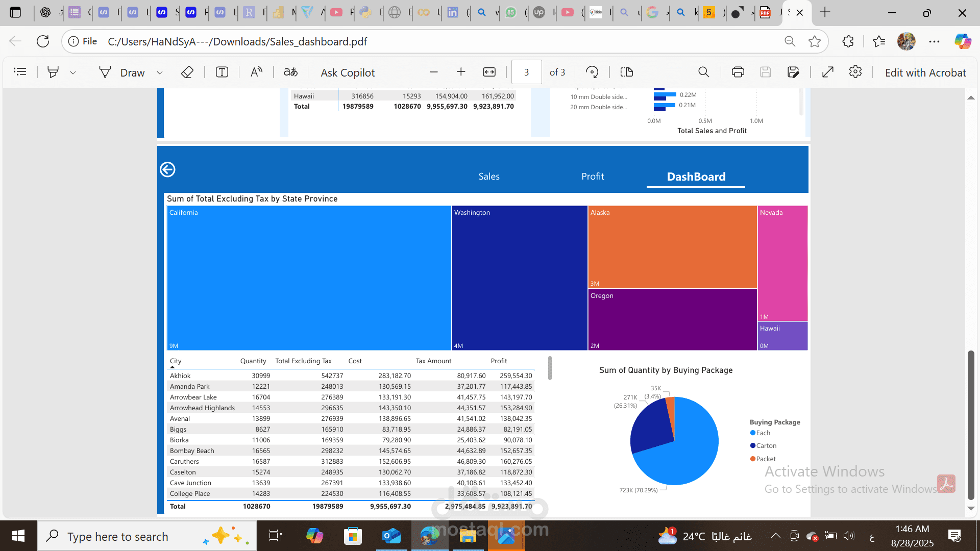This screenshot has height=551, width=980.
Task: Switch to the Sales tab
Action: coord(488,177)
